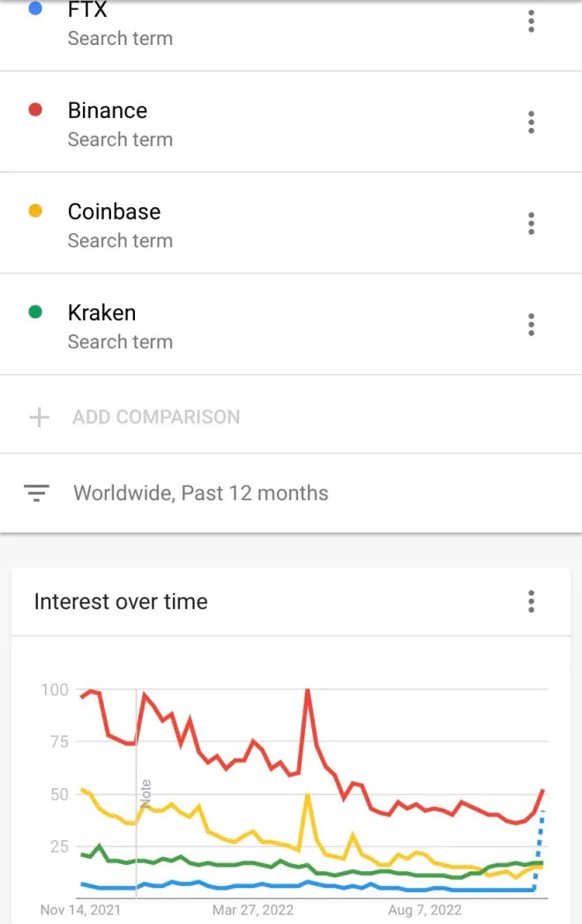Select the FTX search term
Image resolution: width=582 pixels, height=924 pixels.
click(x=87, y=12)
